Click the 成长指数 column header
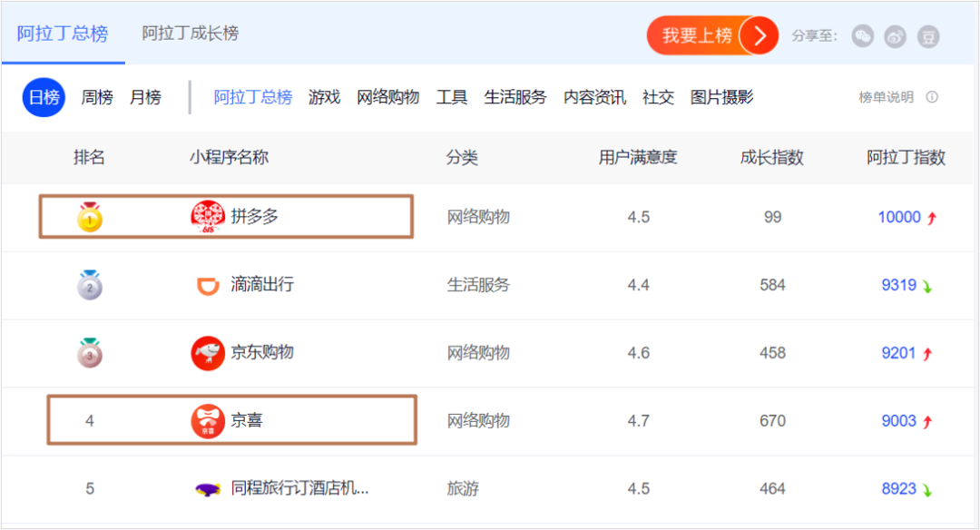 click(772, 157)
